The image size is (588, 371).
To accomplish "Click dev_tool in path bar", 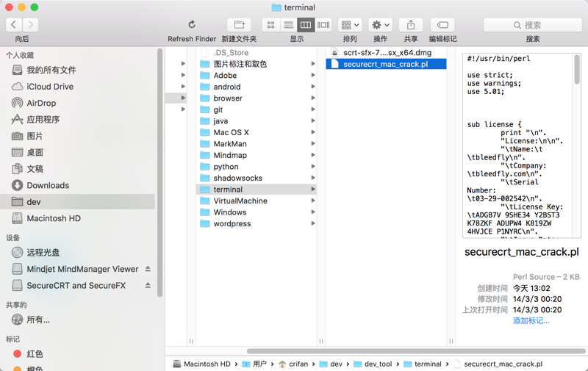I will coord(373,364).
